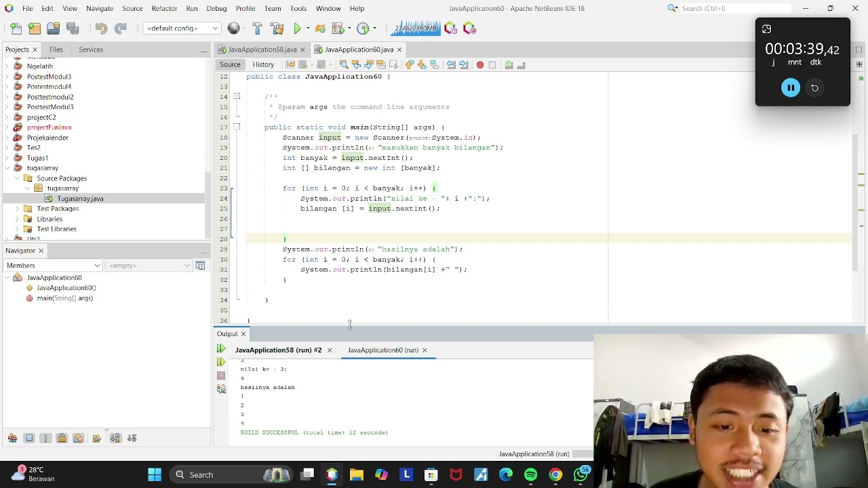Switch to the Files tab
Viewport: 868px width, 488px height.
click(56, 49)
